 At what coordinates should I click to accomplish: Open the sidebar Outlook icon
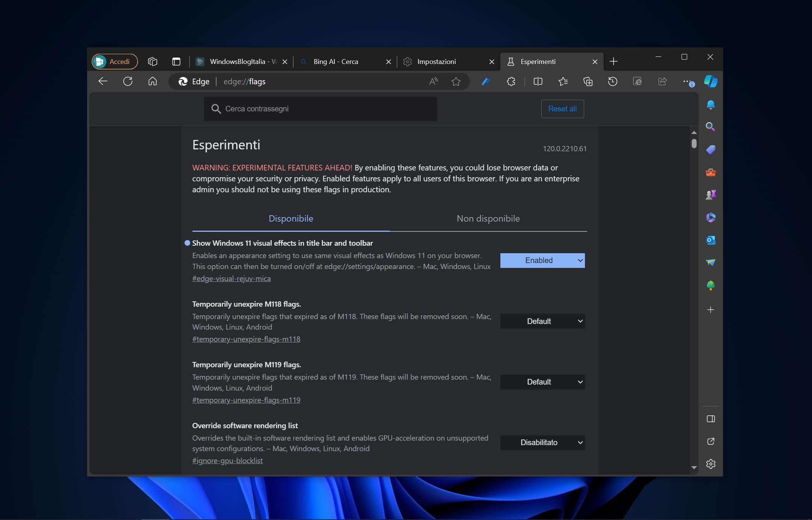pyautogui.click(x=710, y=240)
